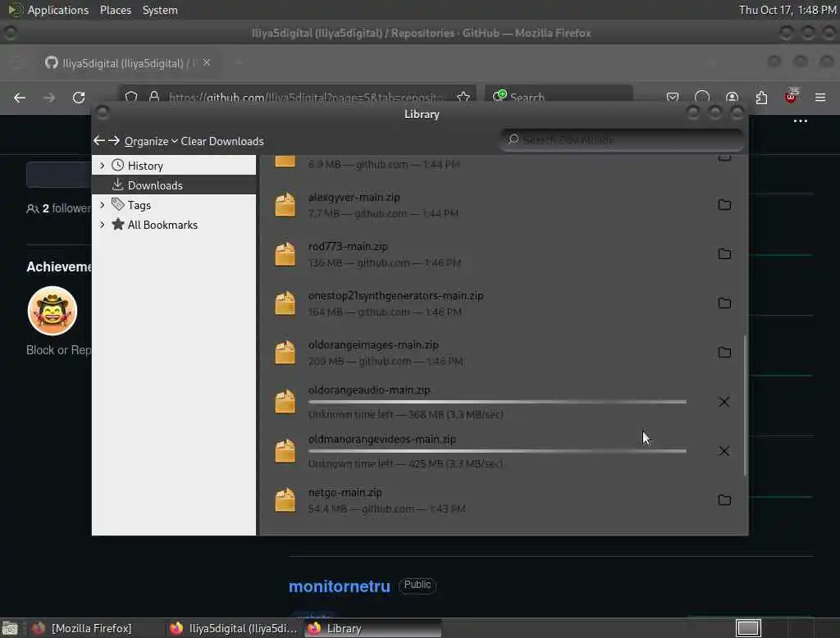Image resolution: width=840 pixels, height=638 pixels.
Task: Click netgo-main.zip archive icon
Action: coord(285,499)
